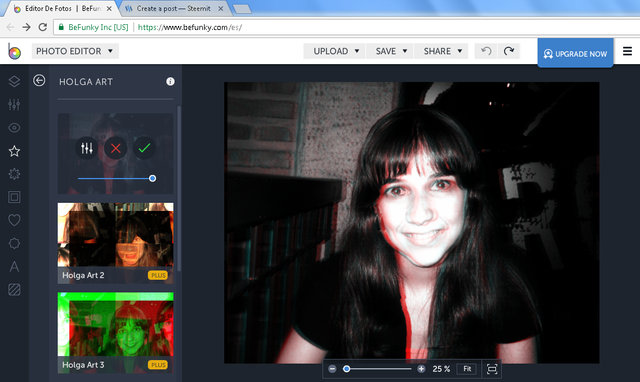Reload the browser page

[42, 27]
